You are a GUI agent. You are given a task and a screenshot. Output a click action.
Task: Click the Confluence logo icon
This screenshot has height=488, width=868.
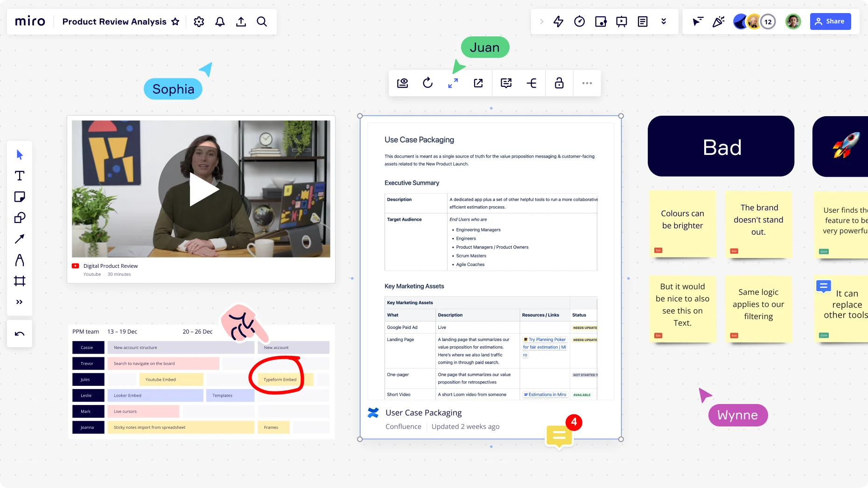pos(373,412)
